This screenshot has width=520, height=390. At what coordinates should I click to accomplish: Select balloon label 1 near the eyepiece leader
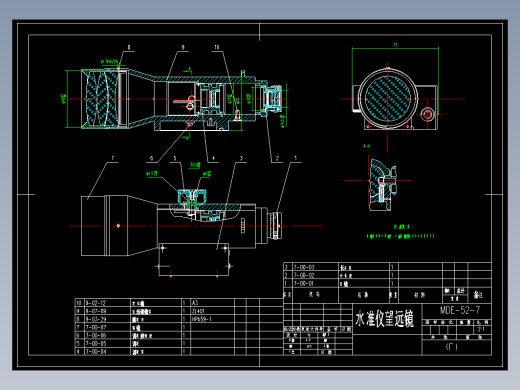pyautogui.click(x=295, y=158)
